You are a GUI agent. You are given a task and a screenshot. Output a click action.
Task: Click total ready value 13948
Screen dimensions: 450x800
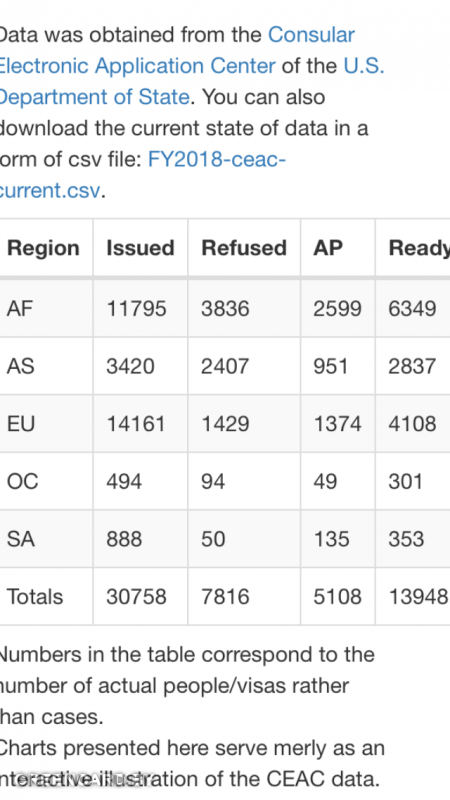click(x=418, y=597)
